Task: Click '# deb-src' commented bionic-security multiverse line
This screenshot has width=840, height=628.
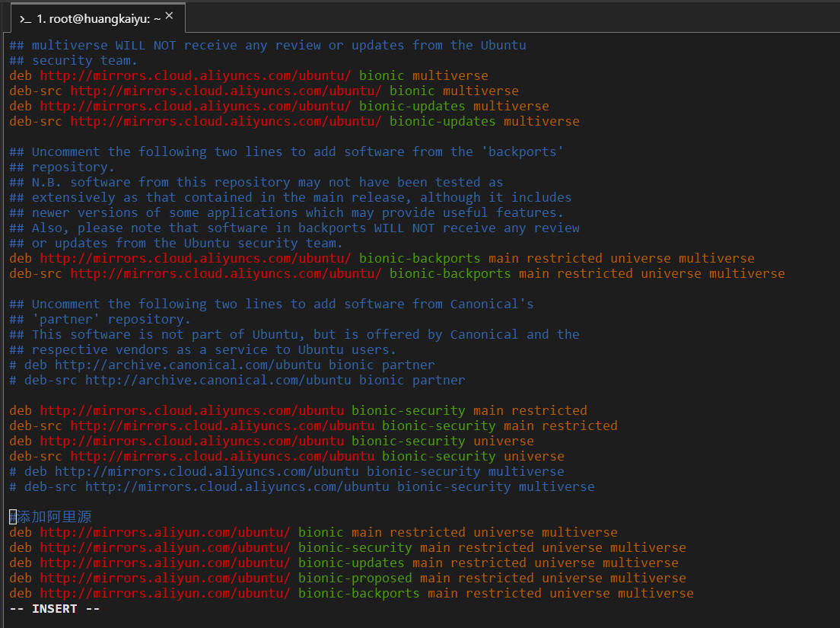Action: click(302, 486)
